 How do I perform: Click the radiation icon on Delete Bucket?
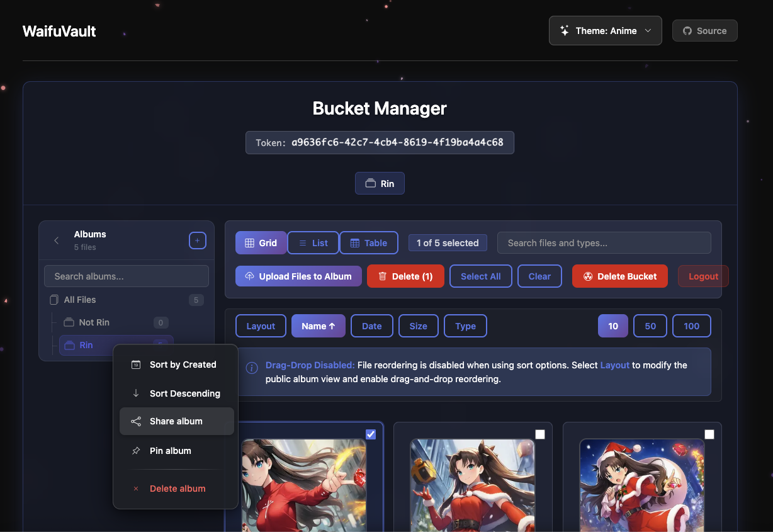pos(588,276)
